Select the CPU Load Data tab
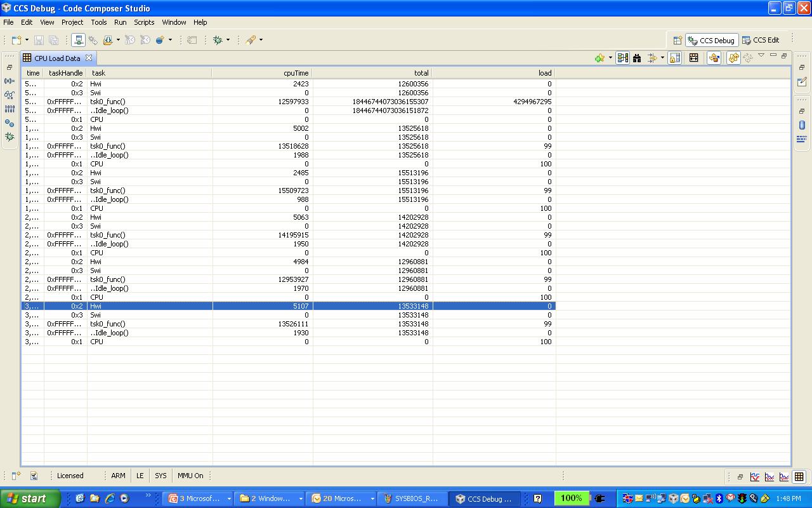The height and width of the screenshot is (508, 812). tap(57, 58)
